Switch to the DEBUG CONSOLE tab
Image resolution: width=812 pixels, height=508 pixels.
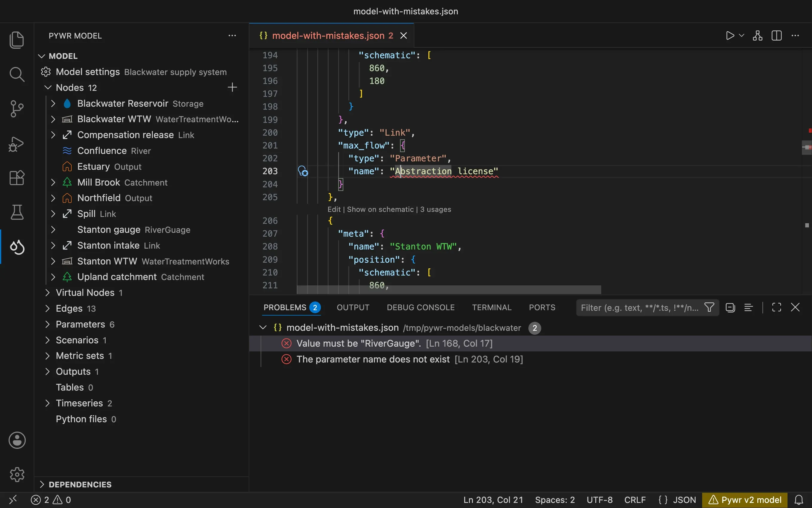click(x=421, y=307)
